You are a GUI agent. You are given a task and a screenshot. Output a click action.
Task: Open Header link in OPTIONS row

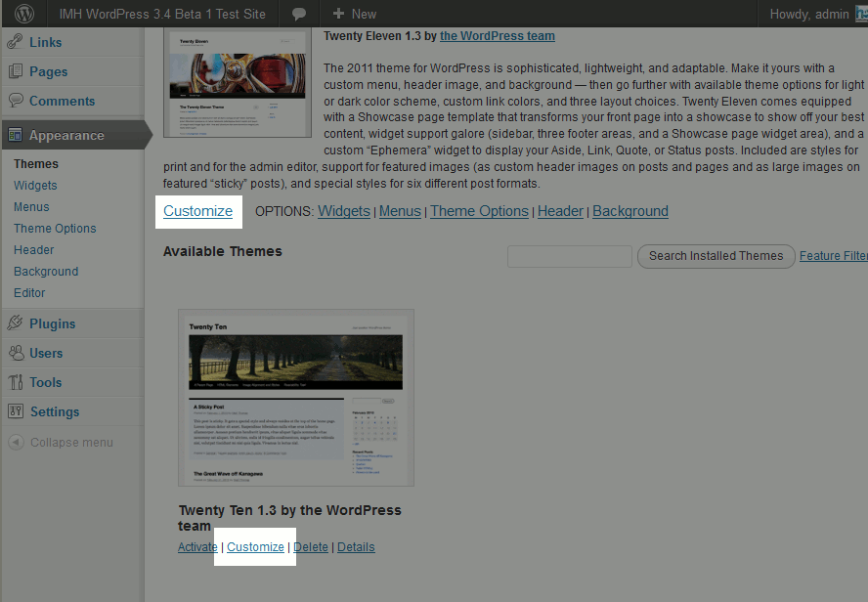pos(560,211)
